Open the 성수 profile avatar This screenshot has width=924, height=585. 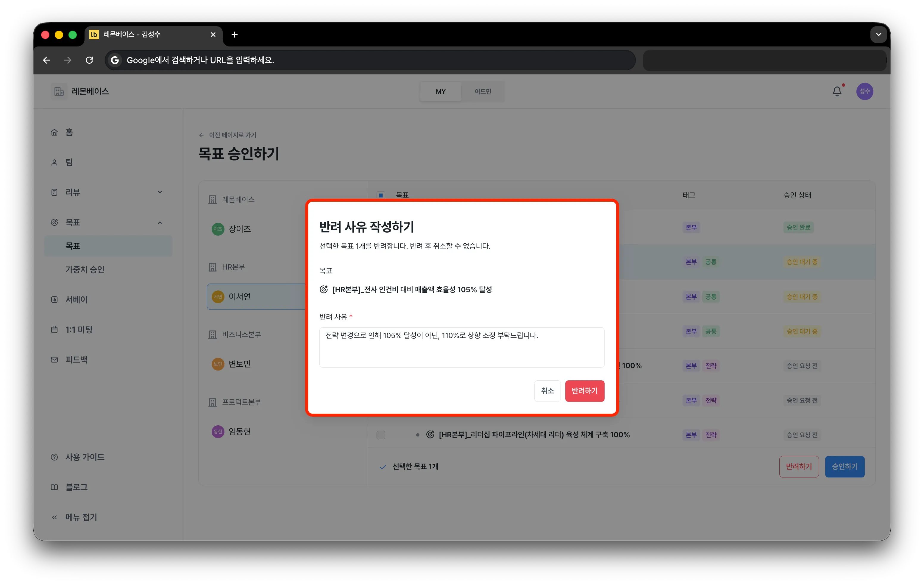864,91
